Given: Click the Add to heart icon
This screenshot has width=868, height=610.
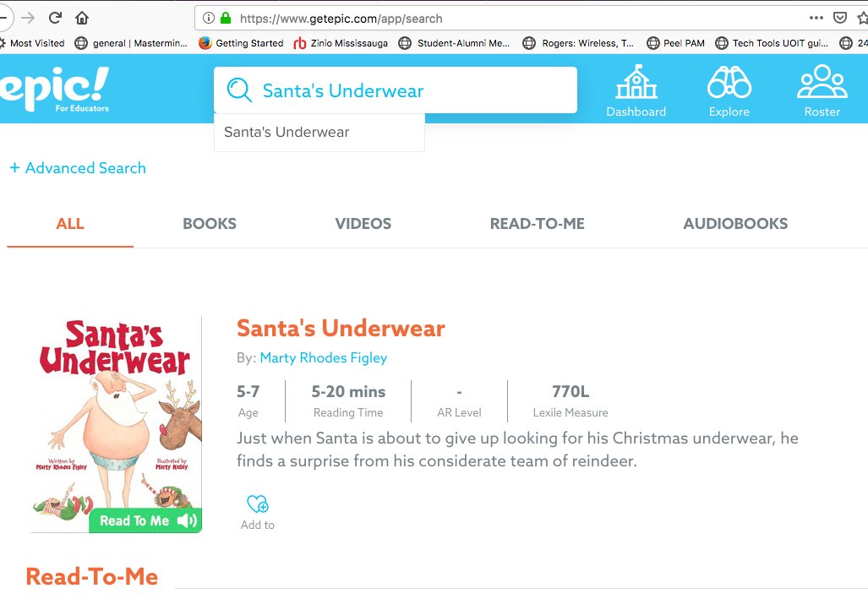Looking at the screenshot, I should coord(258,504).
